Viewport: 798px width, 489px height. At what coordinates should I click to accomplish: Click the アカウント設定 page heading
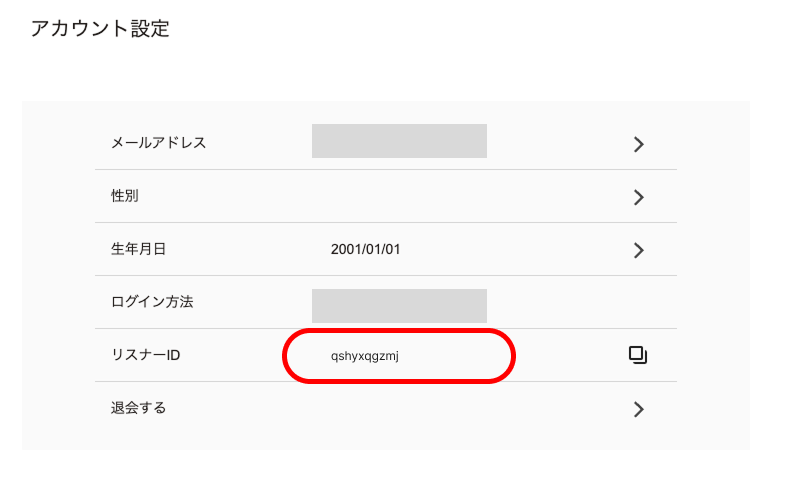(100, 28)
